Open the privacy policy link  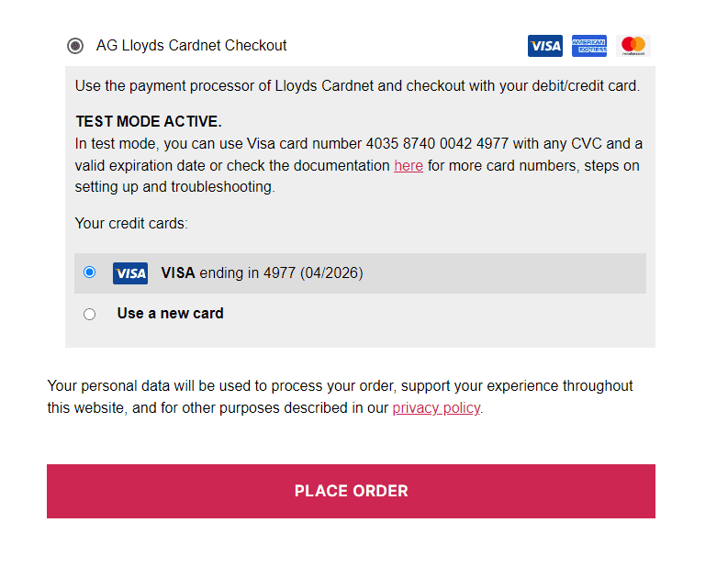coord(436,408)
